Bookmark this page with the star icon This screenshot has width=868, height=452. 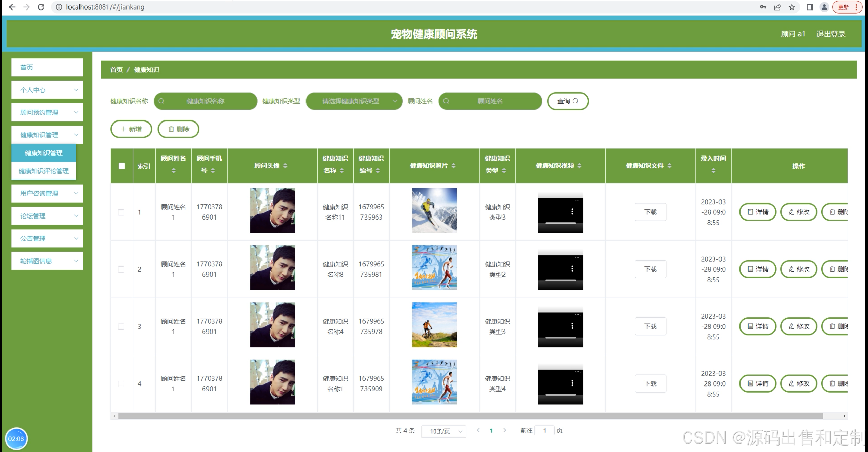click(792, 7)
